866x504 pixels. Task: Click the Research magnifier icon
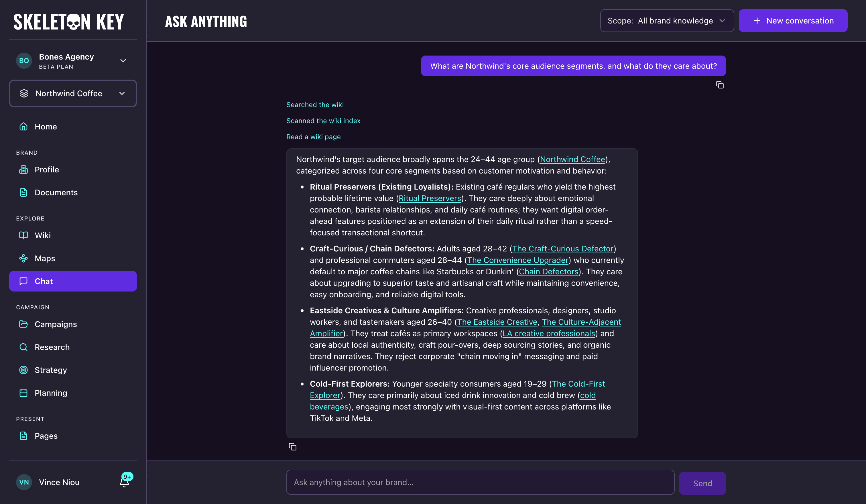point(23,347)
